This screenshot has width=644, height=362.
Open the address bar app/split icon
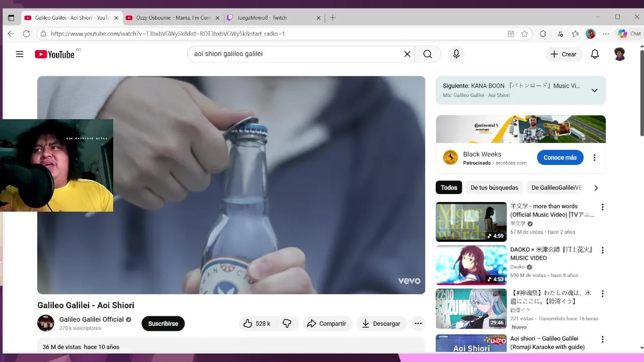pyautogui.click(x=511, y=34)
